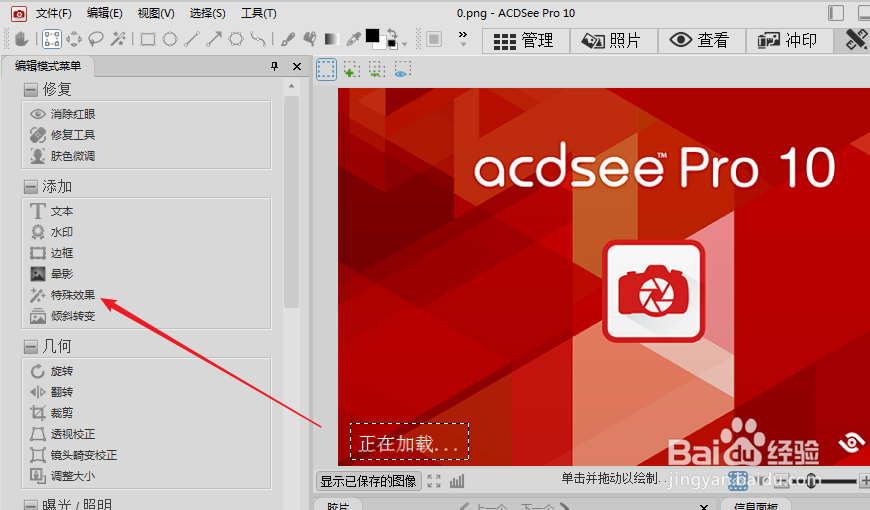The image size is (870, 510).
Task: Pick the Lasso selection tool
Action: pyautogui.click(x=96, y=39)
